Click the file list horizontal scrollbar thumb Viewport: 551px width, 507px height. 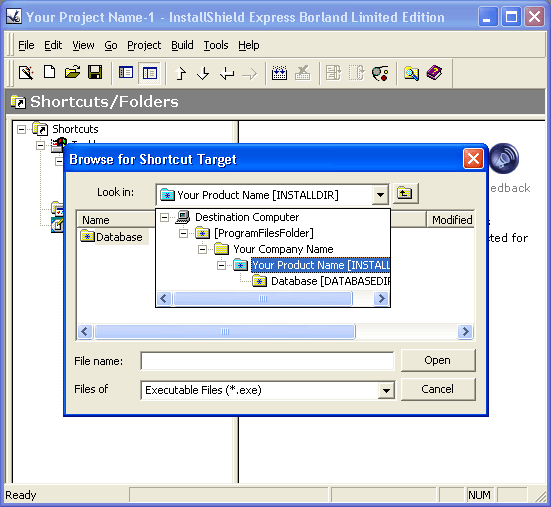click(x=225, y=331)
